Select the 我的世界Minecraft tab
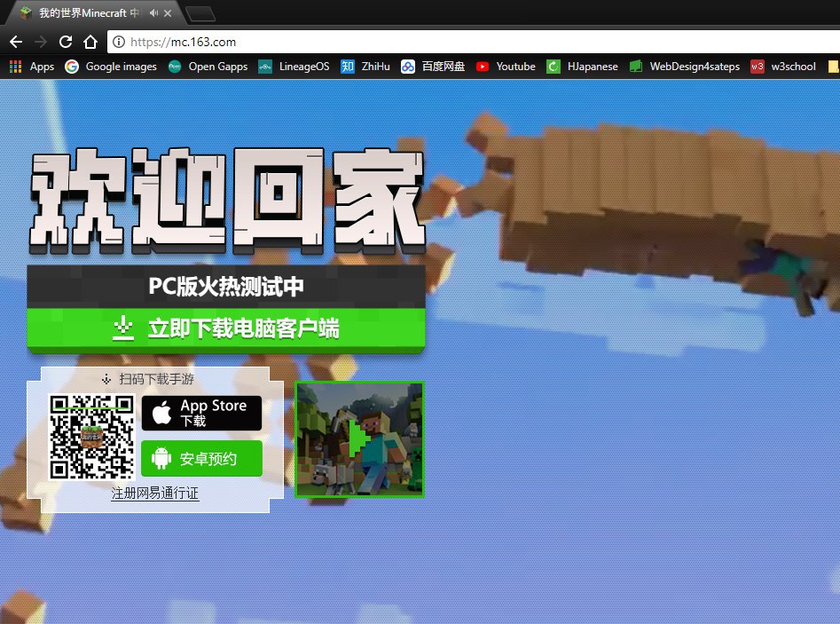The width and height of the screenshot is (840, 624). coord(84,13)
